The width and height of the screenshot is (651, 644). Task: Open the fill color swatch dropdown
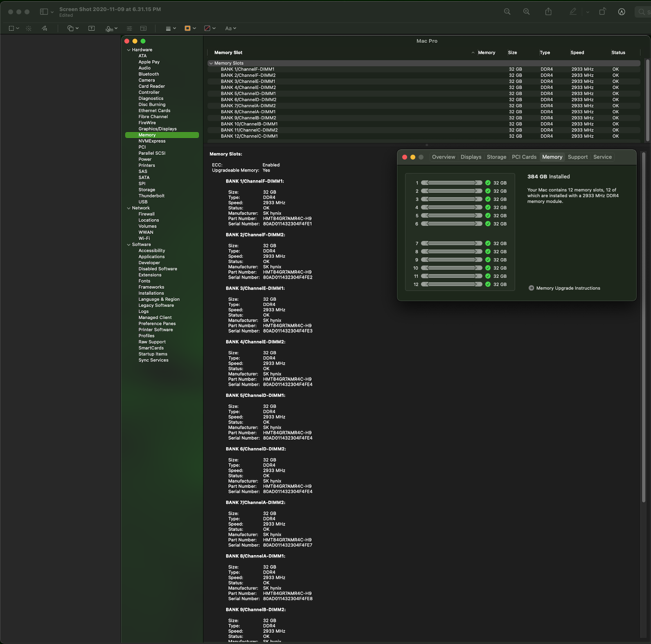[209, 28]
